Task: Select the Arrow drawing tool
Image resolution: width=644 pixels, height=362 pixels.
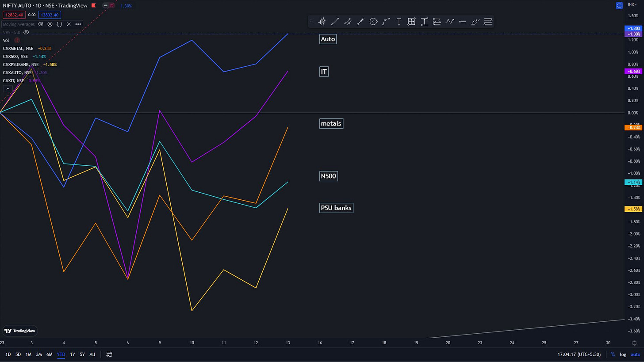Action: (x=360, y=21)
